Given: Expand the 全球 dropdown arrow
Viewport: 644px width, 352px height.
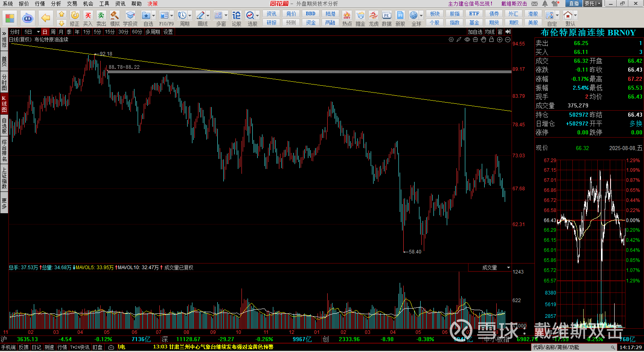Looking at the screenshot, I should [x=421, y=16].
